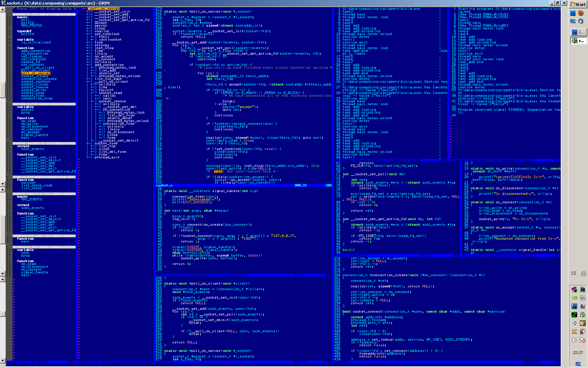The image size is (588, 368).
Task: Click the blue two-column quick launch icon beside Firefox
Action: click(573, 13)
